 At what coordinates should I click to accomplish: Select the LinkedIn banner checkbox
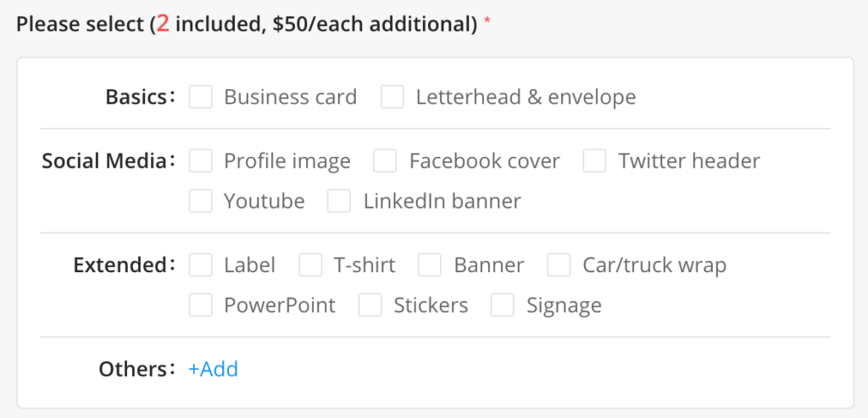340,201
